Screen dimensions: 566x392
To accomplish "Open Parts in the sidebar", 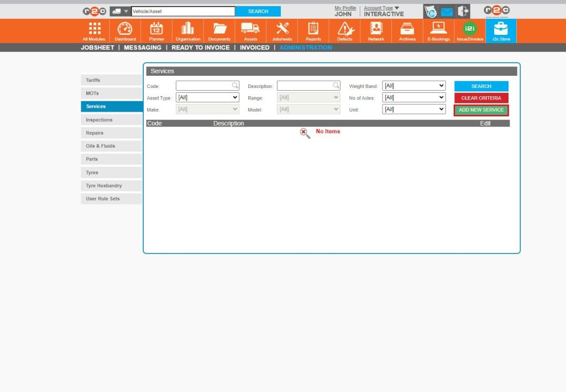I will (x=112, y=159).
